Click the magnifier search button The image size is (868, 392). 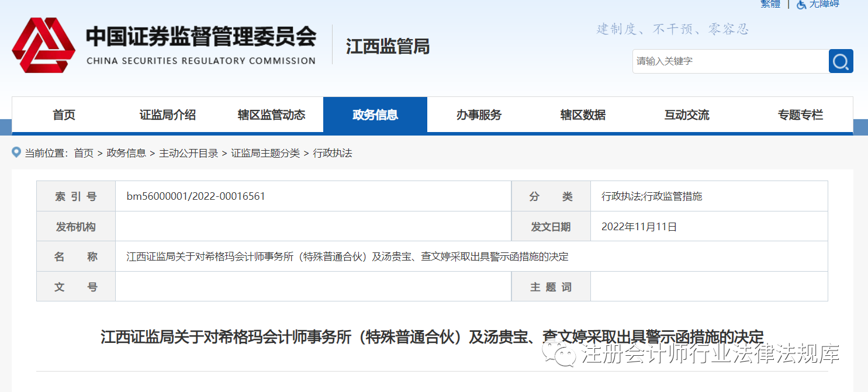pos(841,61)
